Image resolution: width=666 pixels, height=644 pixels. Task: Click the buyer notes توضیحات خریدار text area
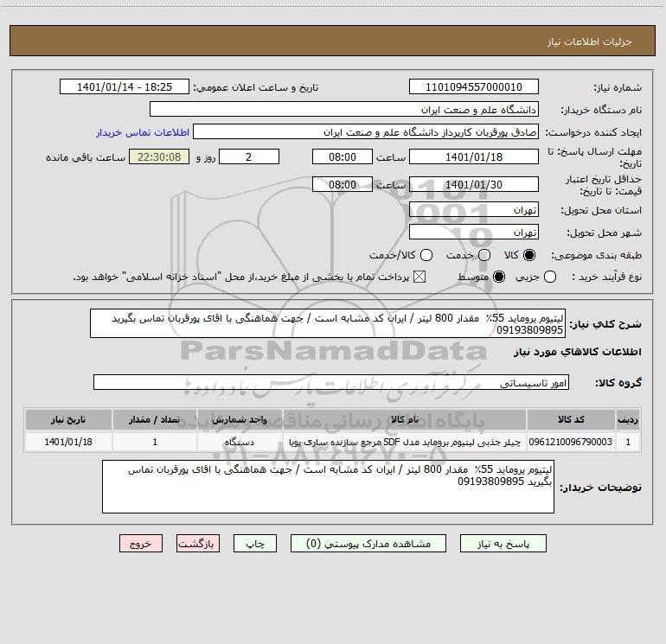tap(328, 487)
